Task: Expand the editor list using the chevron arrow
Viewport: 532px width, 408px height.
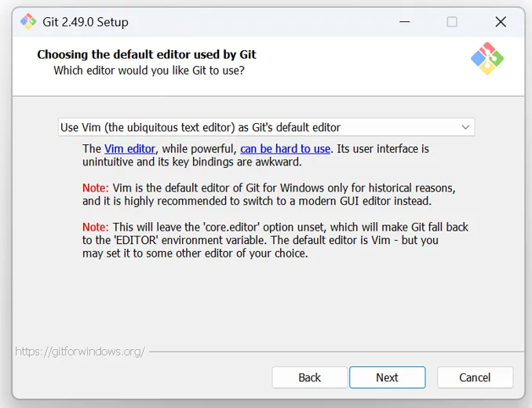Action: pyautogui.click(x=465, y=127)
